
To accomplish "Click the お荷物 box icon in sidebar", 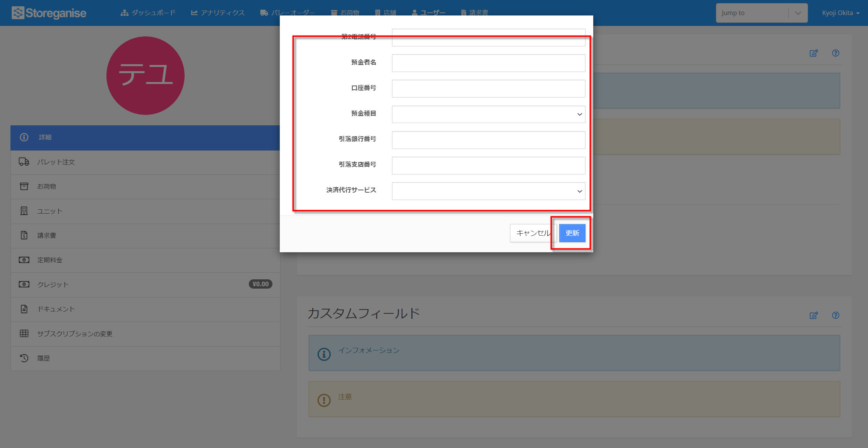I will tap(24, 186).
